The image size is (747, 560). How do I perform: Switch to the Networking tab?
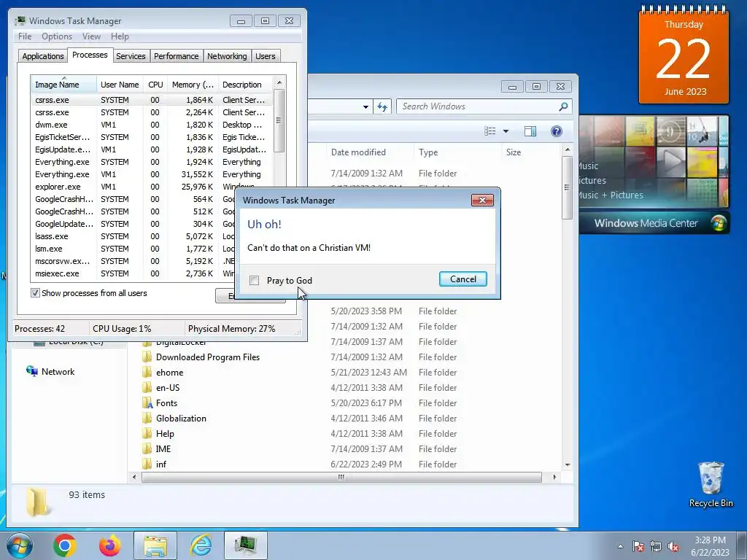(227, 55)
